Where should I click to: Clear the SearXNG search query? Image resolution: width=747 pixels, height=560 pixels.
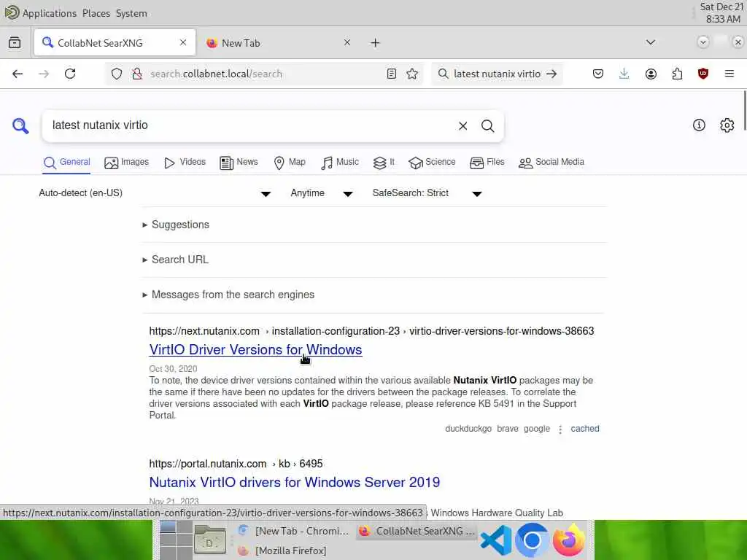pyautogui.click(x=463, y=126)
